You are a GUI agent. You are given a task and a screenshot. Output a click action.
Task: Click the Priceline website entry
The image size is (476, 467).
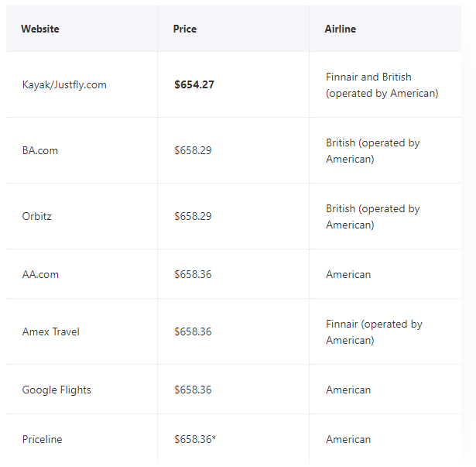(x=43, y=439)
